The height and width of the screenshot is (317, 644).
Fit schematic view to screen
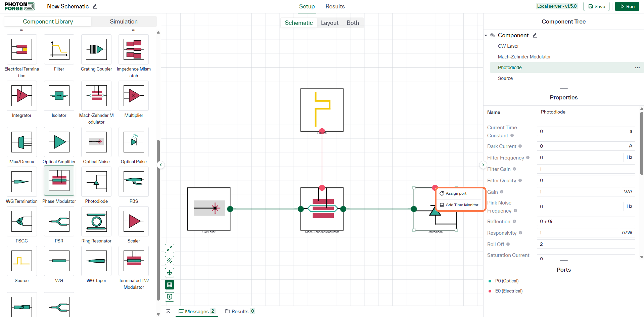(170, 248)
